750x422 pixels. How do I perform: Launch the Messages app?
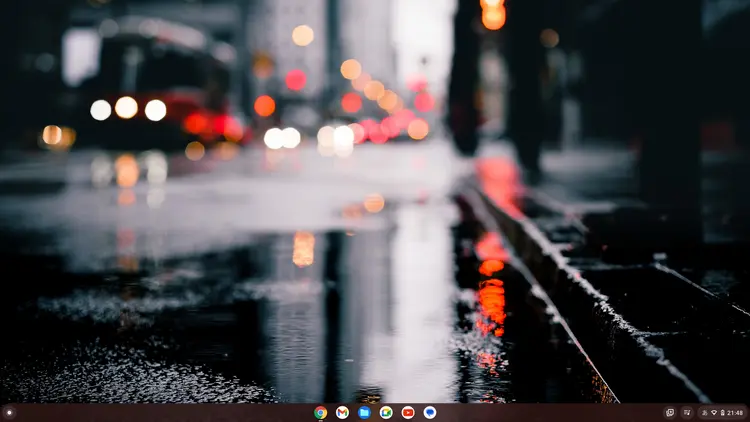(430, 412)
